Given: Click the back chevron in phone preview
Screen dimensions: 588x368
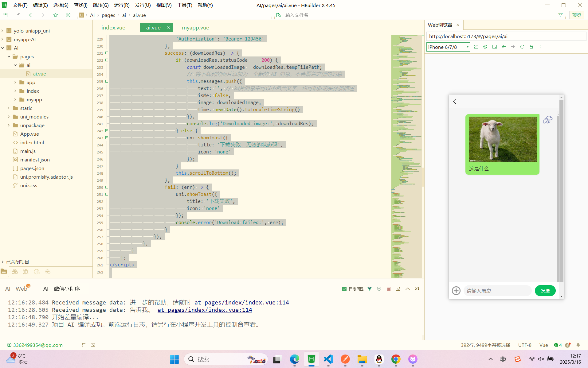Looking at the screenshot, I should coord(455,101).
